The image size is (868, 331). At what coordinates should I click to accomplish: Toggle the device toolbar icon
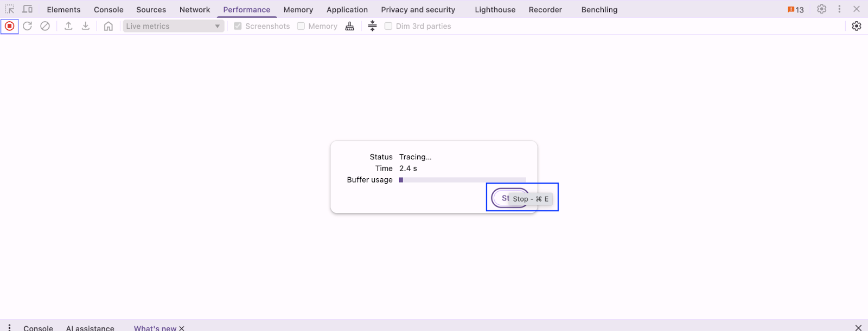point(28,9)
